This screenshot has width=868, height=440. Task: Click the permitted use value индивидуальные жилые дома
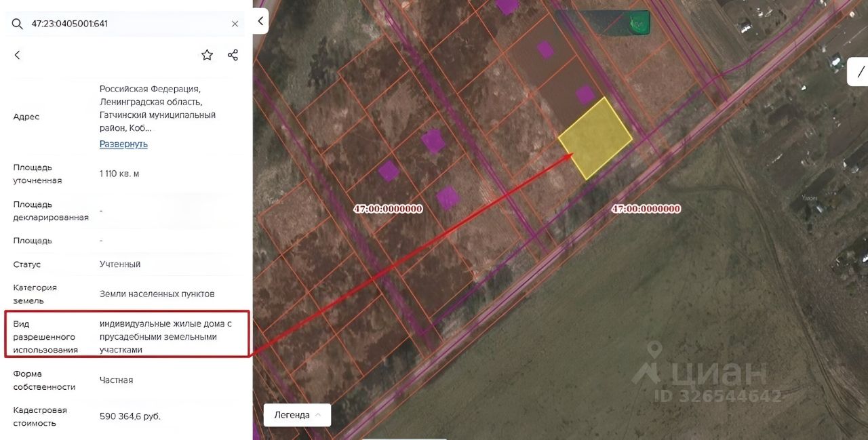point(165,336)
